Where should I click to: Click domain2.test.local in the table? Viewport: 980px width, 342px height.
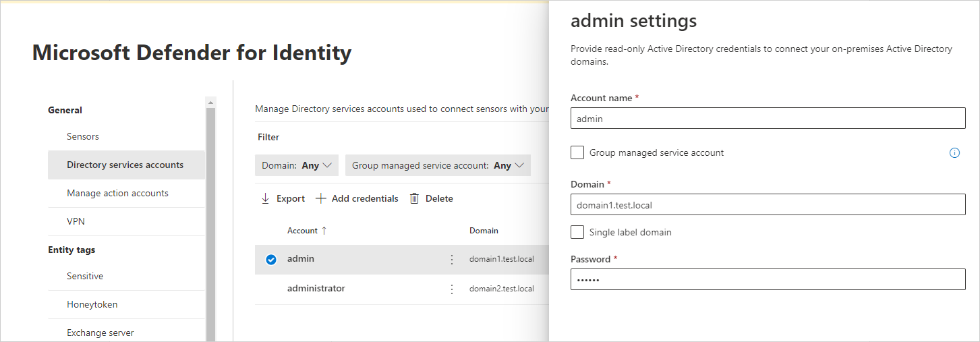(502, 289)
